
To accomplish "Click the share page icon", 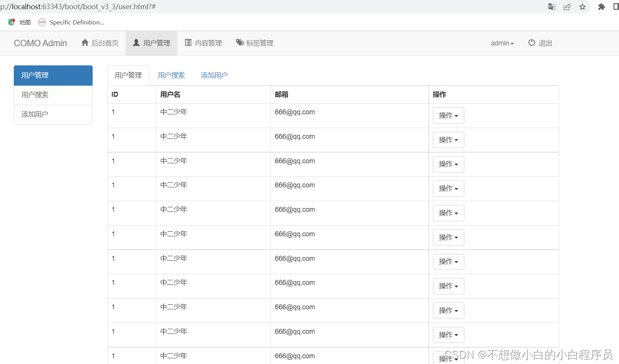I will (x=567, y=7).
